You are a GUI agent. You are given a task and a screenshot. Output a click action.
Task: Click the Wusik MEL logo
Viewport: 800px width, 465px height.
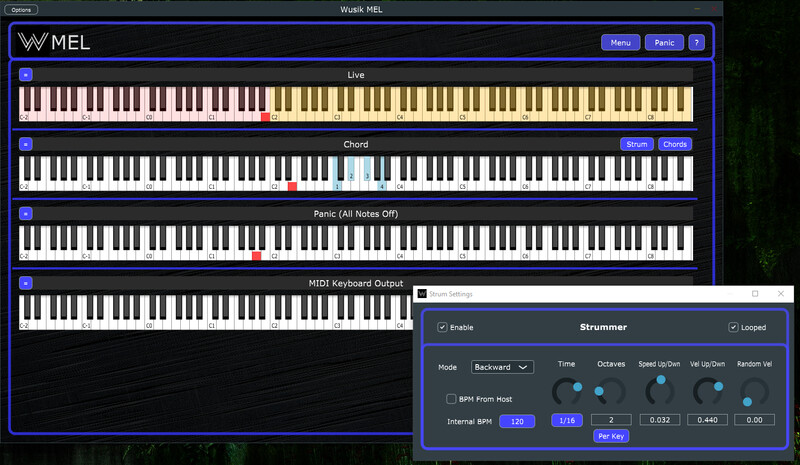click(54, 42)
